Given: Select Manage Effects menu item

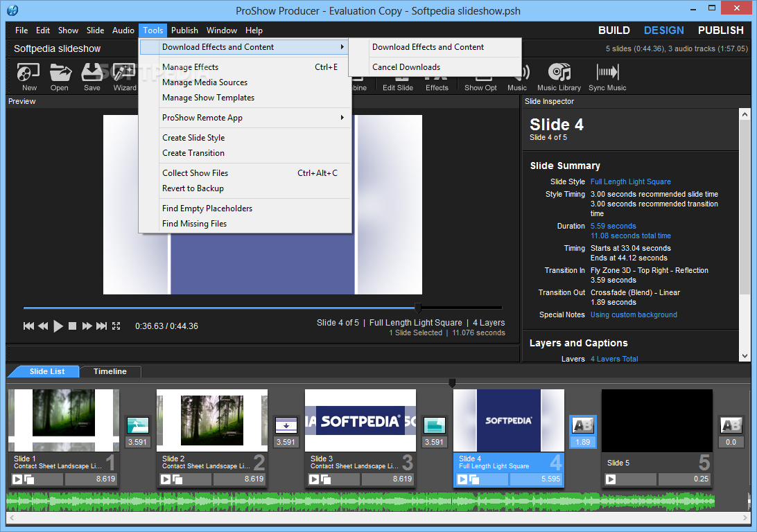Looking at the screenshot, I should 245,67.
